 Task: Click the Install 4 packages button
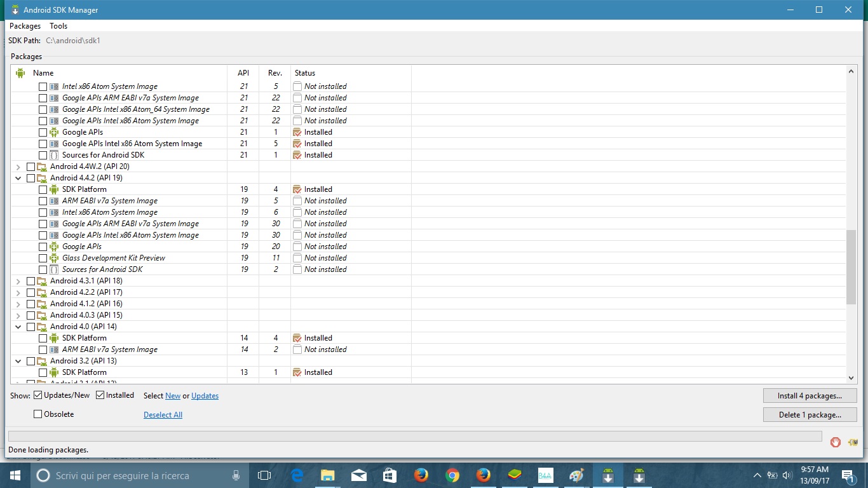pos(810,395)
